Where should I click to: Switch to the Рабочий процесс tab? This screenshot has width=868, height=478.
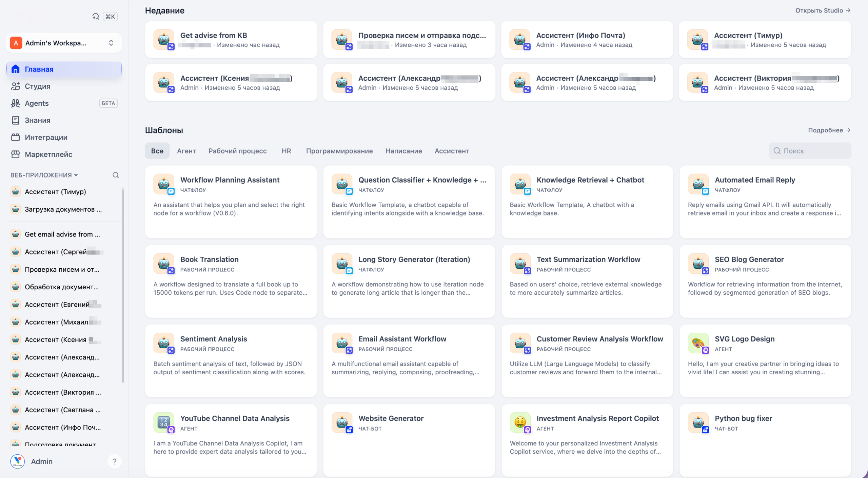pyautogui.click(x=238, y=151)
